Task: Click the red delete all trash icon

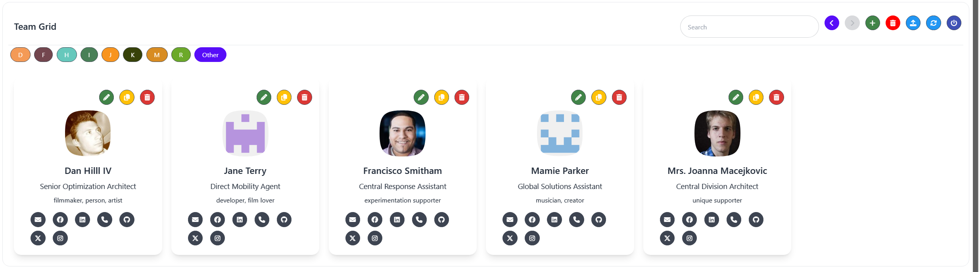Action: [893, 23]
